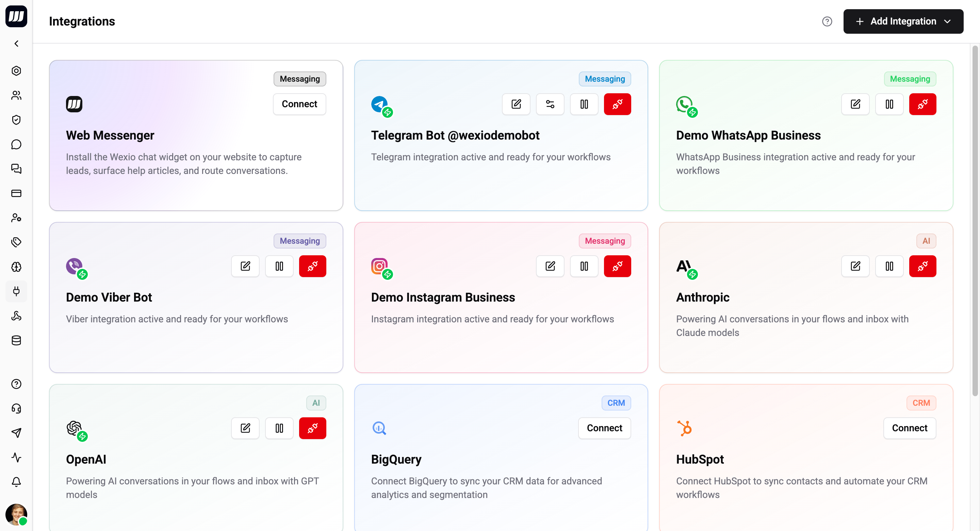Click the Anthropic card title
Viewport: 980px width, 531px height.
point(703,297)
